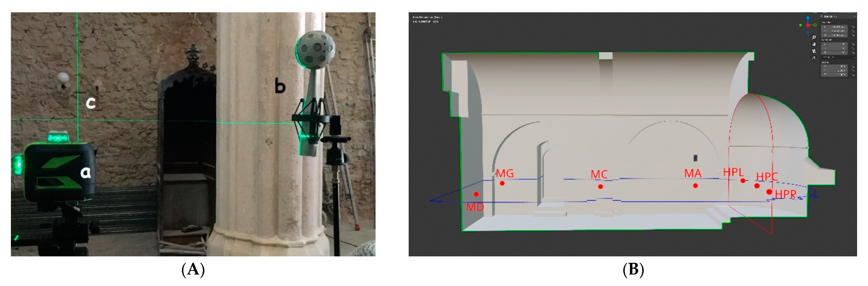Click the top blue Z axis gizmo handle
This screenshot has width=868, height=286.
pos(808,18)
